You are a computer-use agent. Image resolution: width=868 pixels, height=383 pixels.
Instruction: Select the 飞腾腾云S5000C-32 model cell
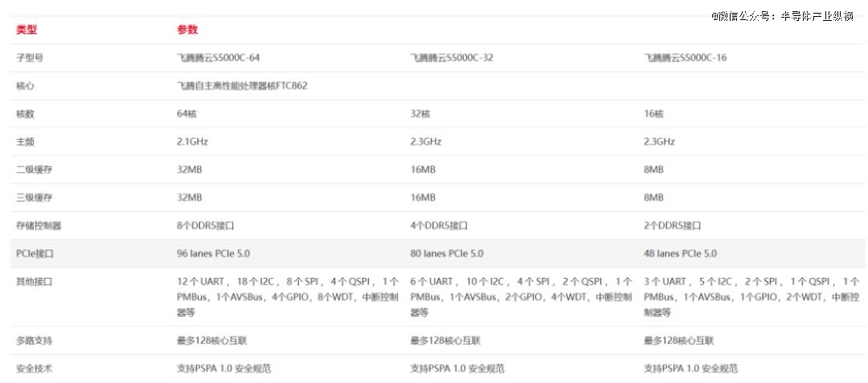coord(452,58)
